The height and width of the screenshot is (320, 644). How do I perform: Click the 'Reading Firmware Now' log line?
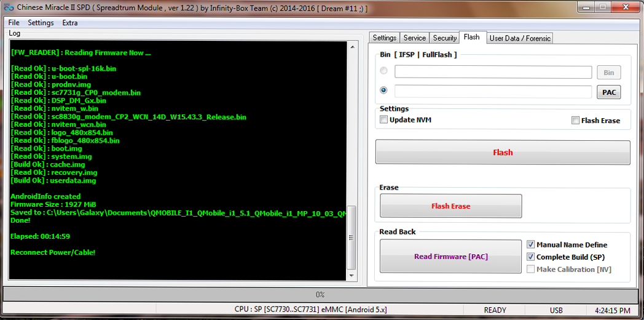click(81, 53)
